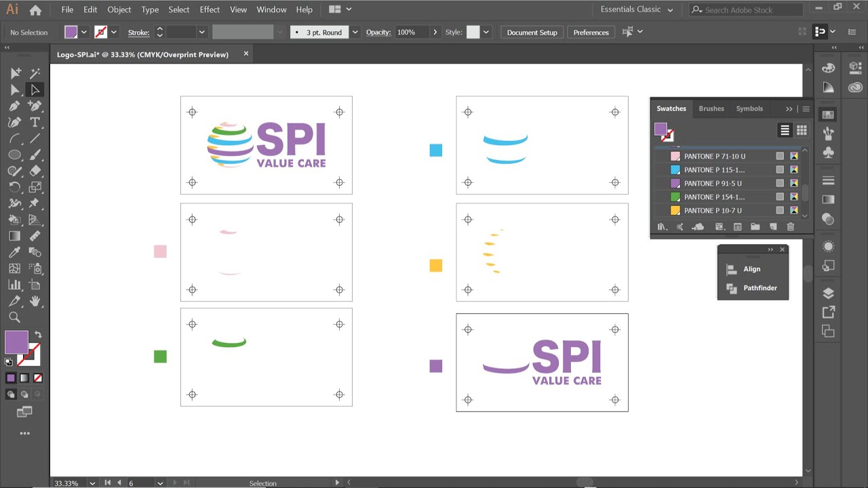Image resolution: width=868 pixels, height=488 pixels.
Task: Open the Effect menu
Action: point(210,9)
